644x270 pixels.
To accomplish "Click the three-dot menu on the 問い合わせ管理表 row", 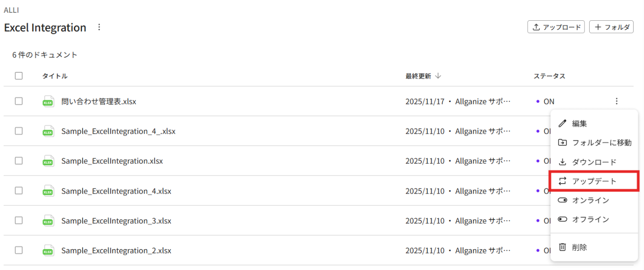I will click(616, 101).
